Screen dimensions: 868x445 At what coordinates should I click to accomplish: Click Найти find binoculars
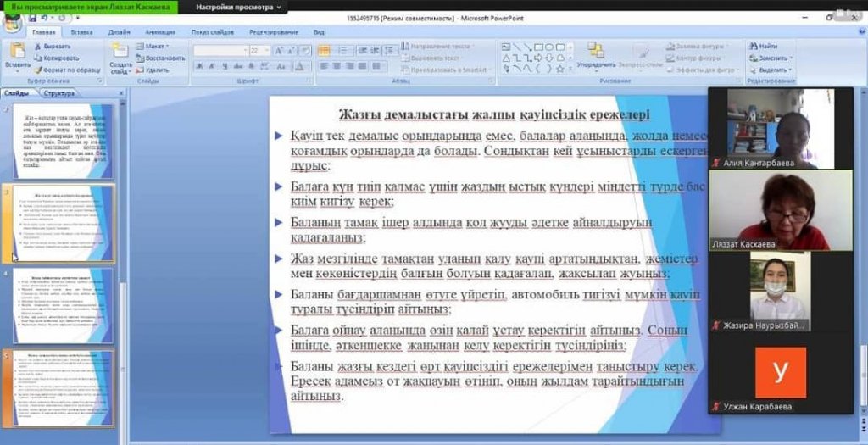point(764,47)
